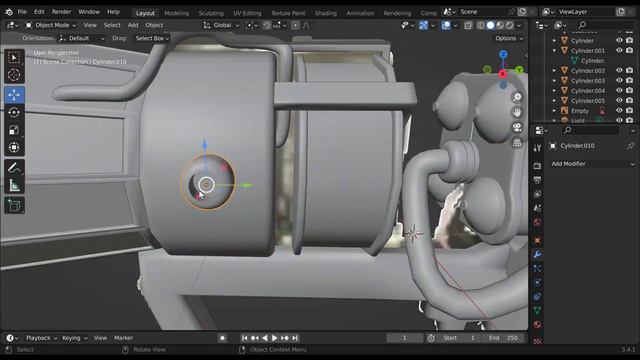Open the Particles properties tab

tap(537, 269)
